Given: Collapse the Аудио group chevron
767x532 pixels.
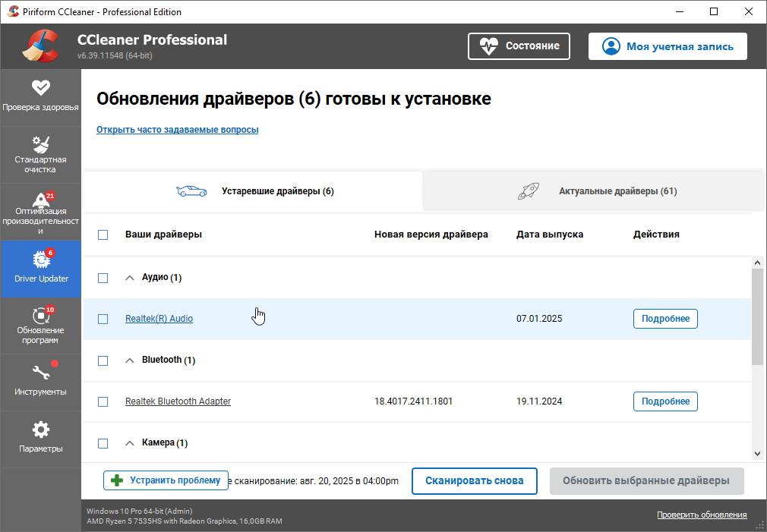Looking at the screenshot, I should tap(130, 278).
